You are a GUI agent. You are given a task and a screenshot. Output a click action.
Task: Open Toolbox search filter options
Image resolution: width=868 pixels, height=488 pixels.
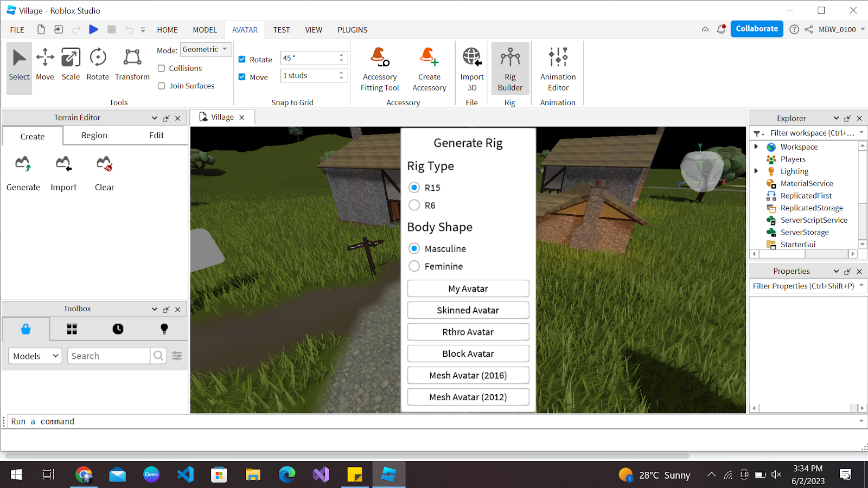click(177, 356)
